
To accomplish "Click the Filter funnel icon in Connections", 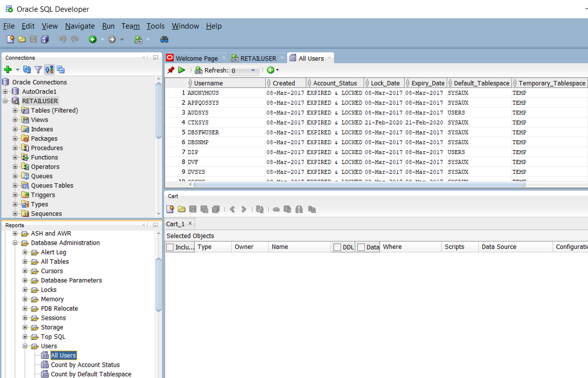I will [38, 70].
